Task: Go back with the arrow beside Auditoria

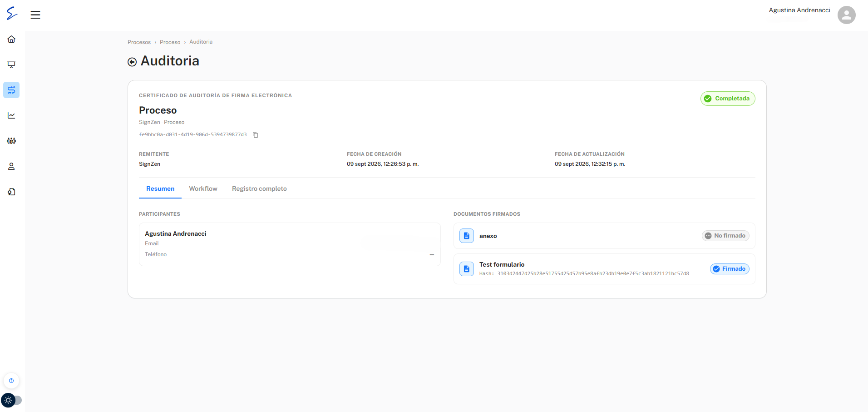Action: (x=132, y=62)
